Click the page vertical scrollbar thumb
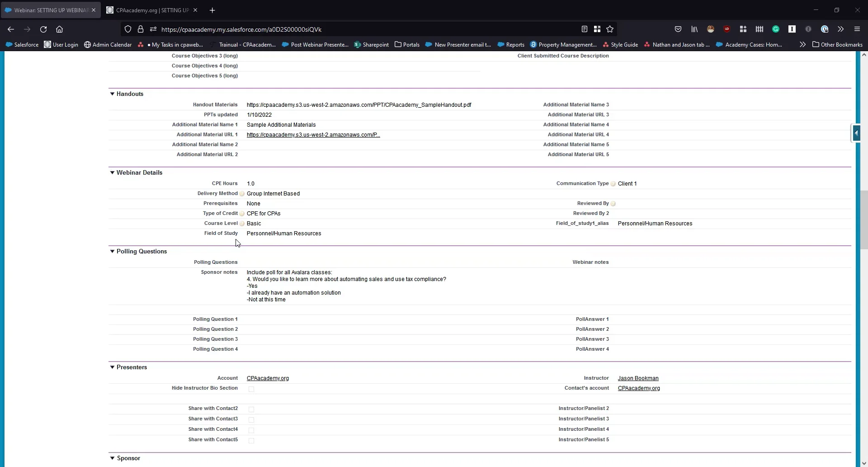The image size is (868, 467). pos(864,220)
